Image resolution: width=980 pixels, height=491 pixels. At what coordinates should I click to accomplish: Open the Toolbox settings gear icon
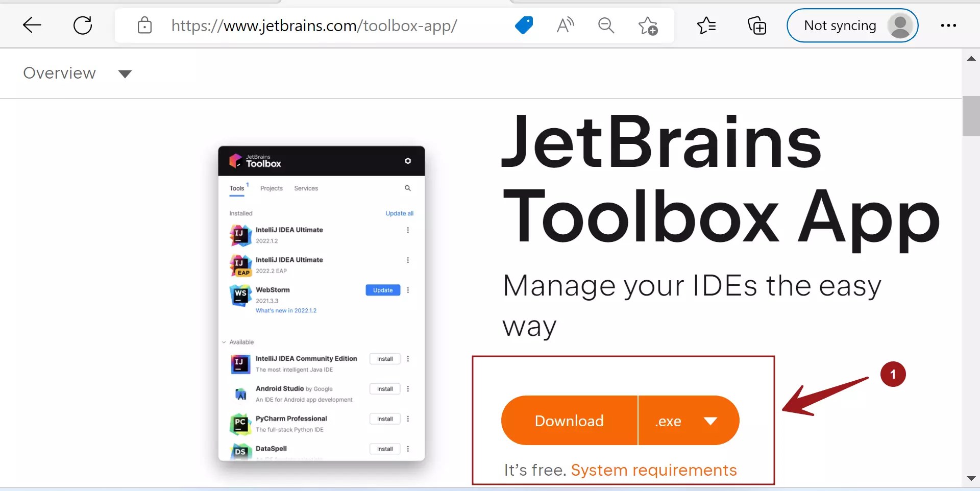pyautogui.click(x=408, y=161)
